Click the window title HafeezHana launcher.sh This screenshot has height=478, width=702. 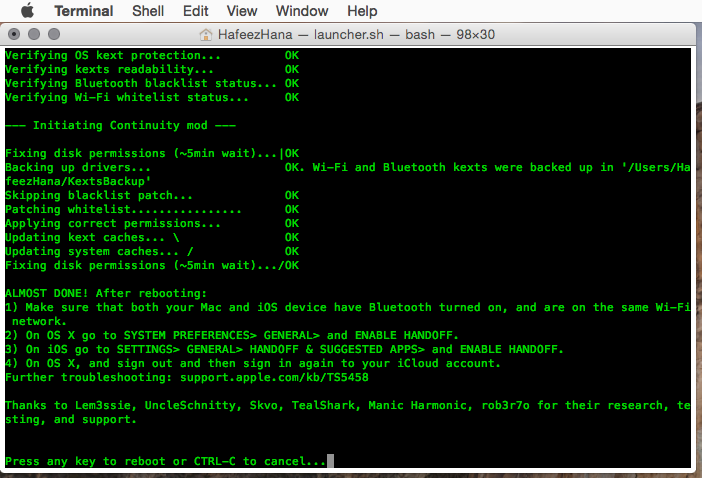coord(356,34)
